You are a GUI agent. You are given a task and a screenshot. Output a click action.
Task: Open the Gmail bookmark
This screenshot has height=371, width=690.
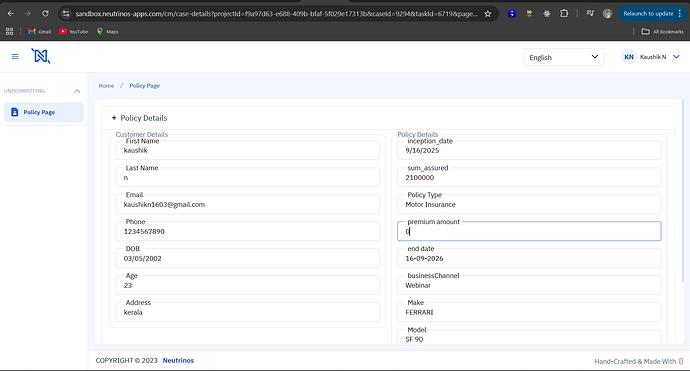pos(40,31)
